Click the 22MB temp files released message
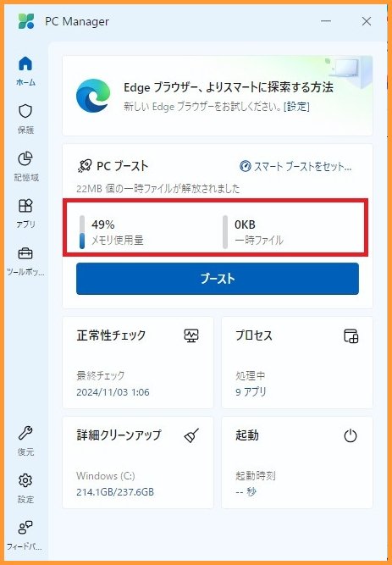This screenshot has height=565, width=392. [157, 188]
